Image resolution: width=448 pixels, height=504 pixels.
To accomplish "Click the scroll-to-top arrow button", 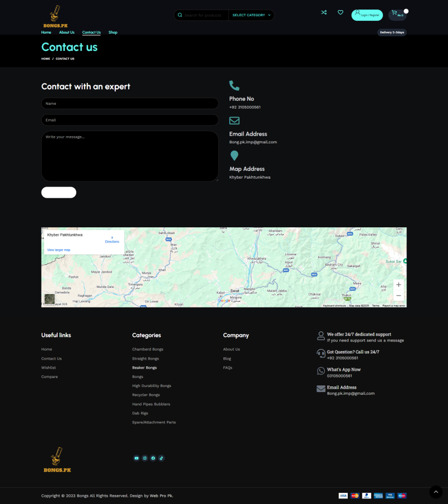I will 436,492.
